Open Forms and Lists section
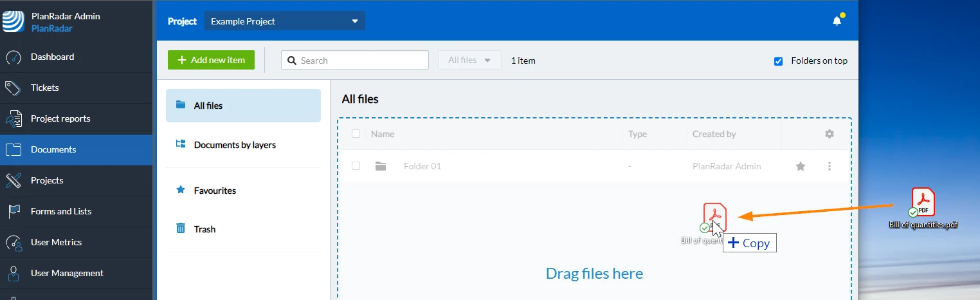 pyautogui.click(x=77, y=211)
